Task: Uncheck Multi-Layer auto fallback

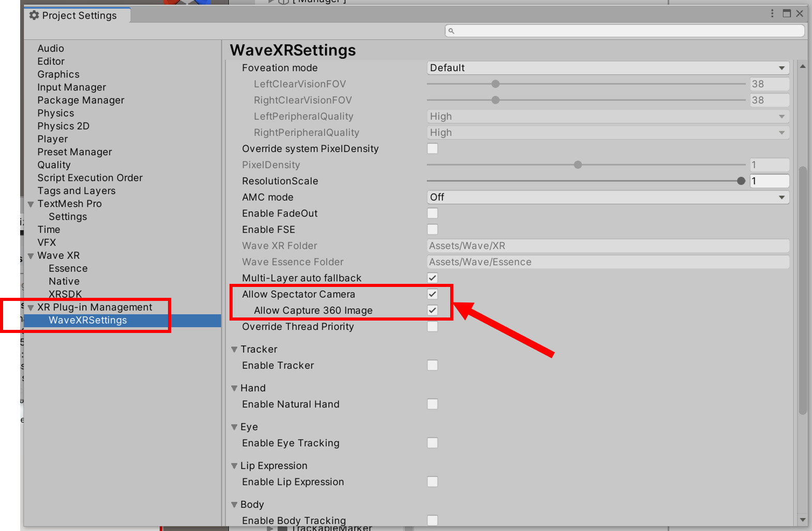Action: click(433, 278)
